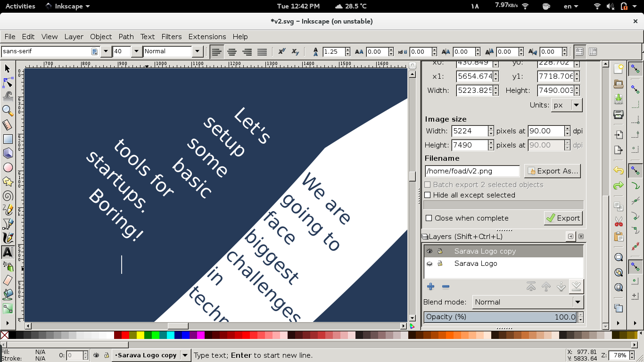Open the Layer menu
Image resolution: width=644 pixels, height=362 pixels.
(x=74, y=37)
